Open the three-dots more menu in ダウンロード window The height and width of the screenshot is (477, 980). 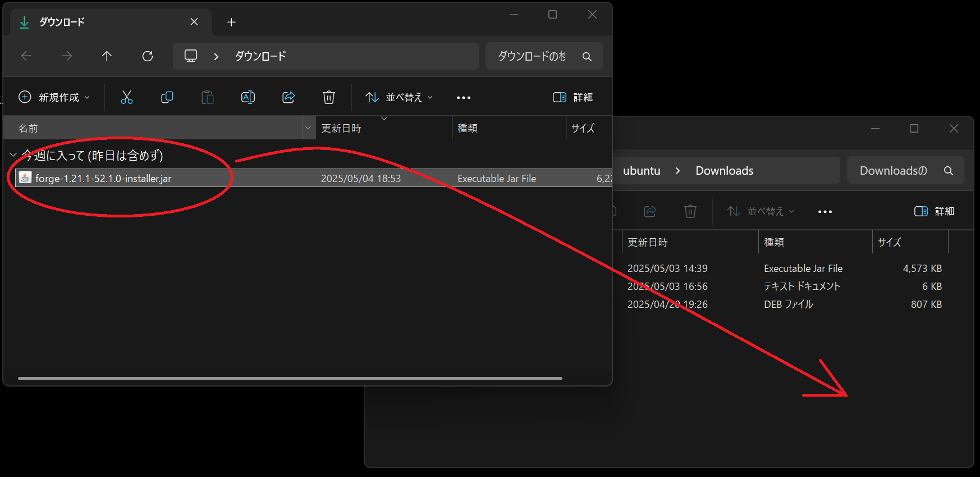(464, 98)
